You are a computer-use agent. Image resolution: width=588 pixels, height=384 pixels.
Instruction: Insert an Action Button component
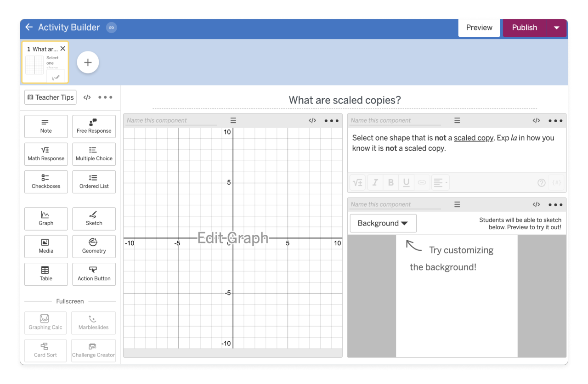[94, 274]
